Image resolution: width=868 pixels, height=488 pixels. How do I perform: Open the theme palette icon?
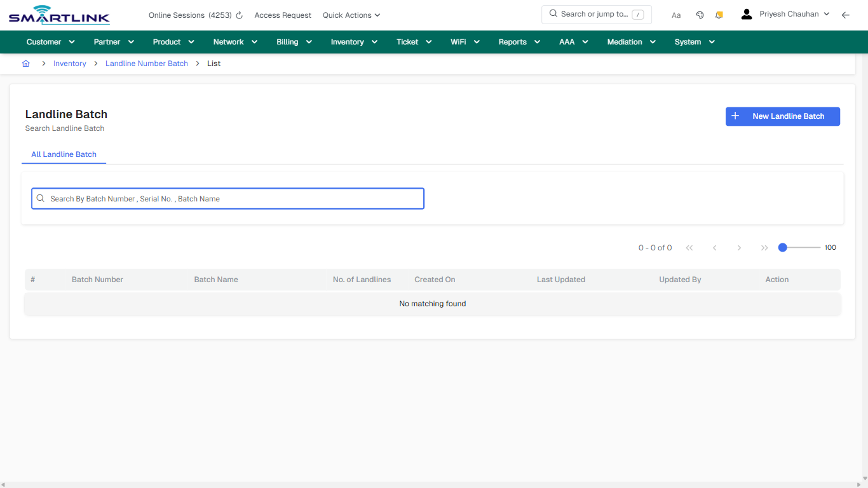pos(699,15)
